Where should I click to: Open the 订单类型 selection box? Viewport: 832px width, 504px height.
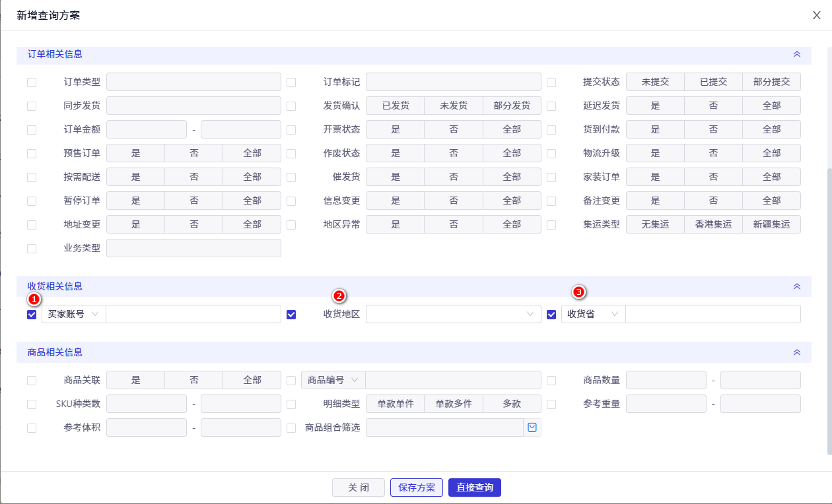(194, 82)
